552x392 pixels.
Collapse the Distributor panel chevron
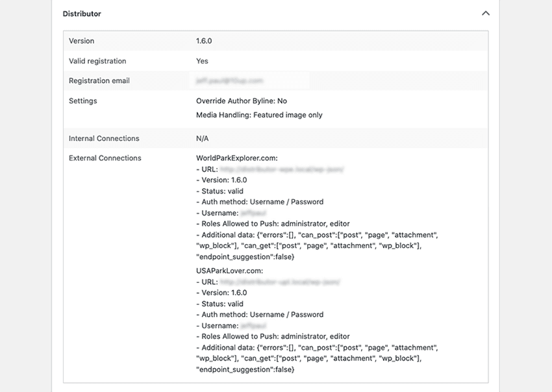pyautogui.click(x=486, y=14)
